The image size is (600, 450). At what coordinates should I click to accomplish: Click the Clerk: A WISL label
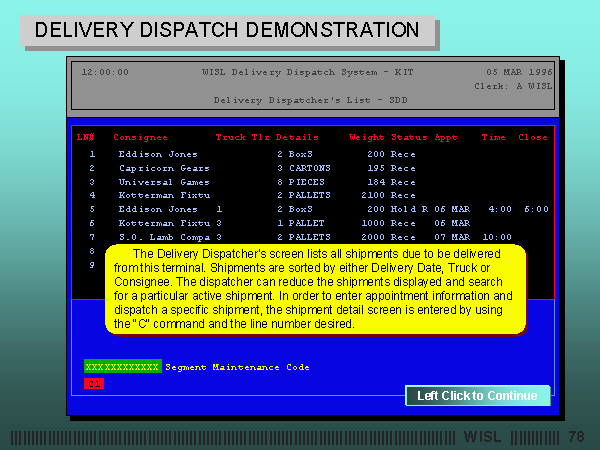tap(513, 86)
